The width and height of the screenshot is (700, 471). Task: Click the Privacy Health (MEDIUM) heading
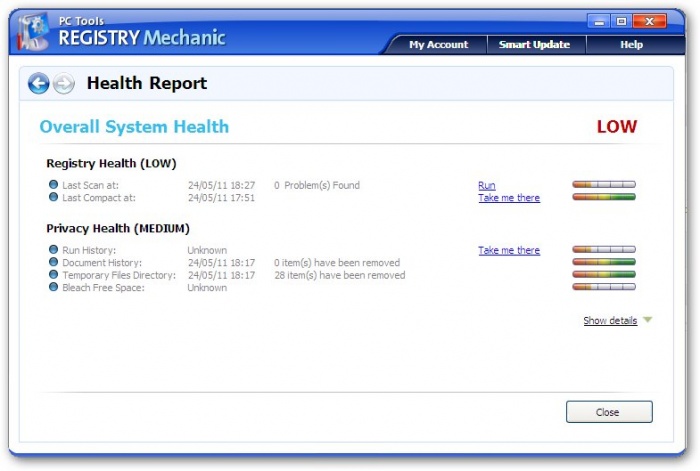tap(118, 229)
